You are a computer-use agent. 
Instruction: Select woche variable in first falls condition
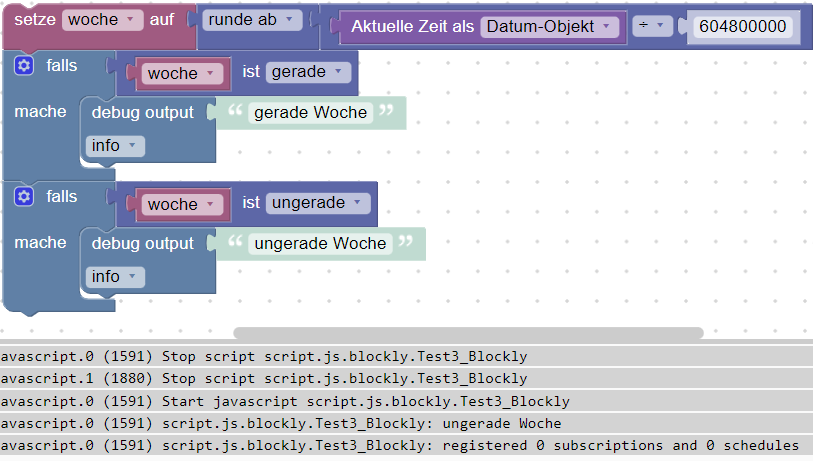pos(181,73)
